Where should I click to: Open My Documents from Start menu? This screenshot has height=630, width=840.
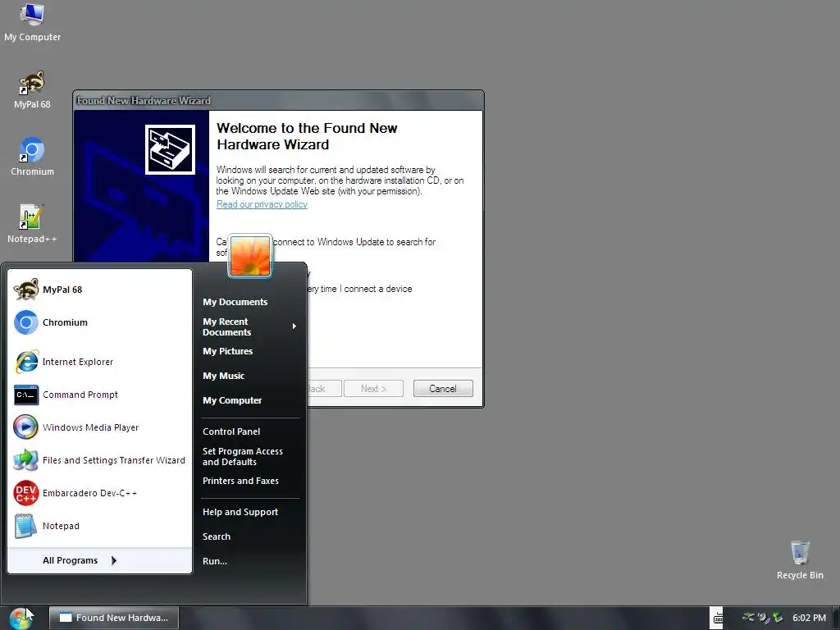click(x=250, y=302)
